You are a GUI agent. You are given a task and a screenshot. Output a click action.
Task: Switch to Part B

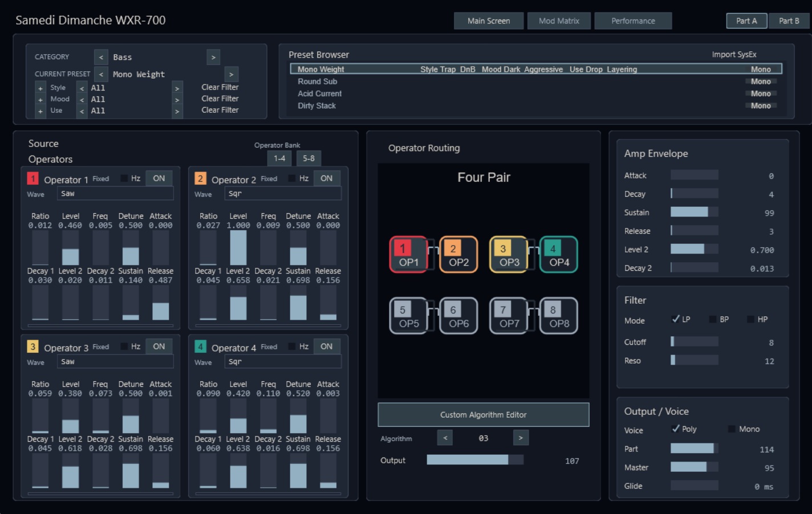pyautogui.click(x=789, y=21)
